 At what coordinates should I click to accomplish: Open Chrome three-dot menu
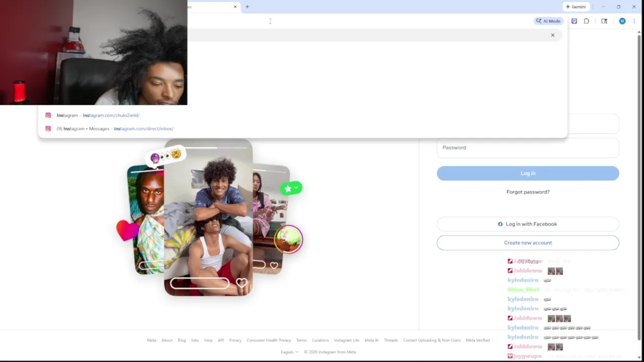pyautogui.click(x=634, y=21)
